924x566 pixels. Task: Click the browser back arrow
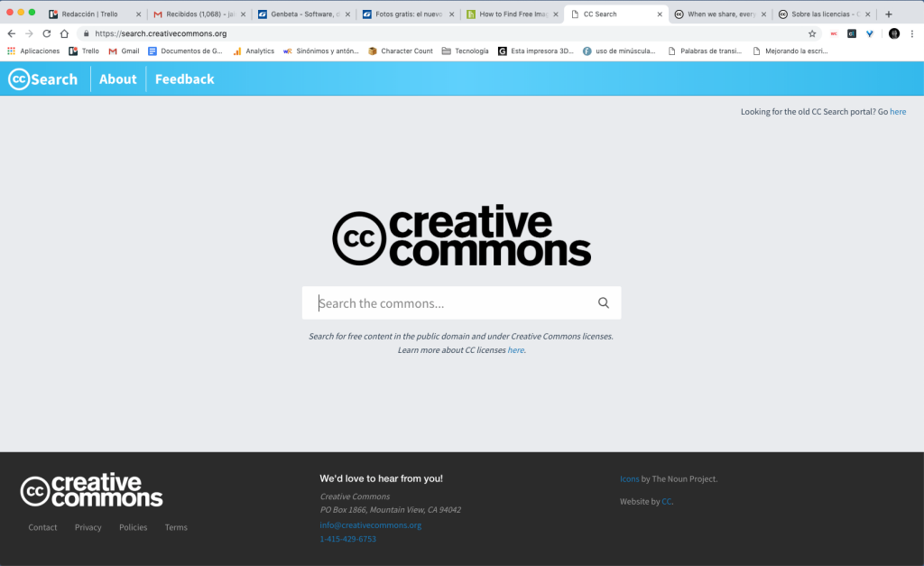point(11,33)
